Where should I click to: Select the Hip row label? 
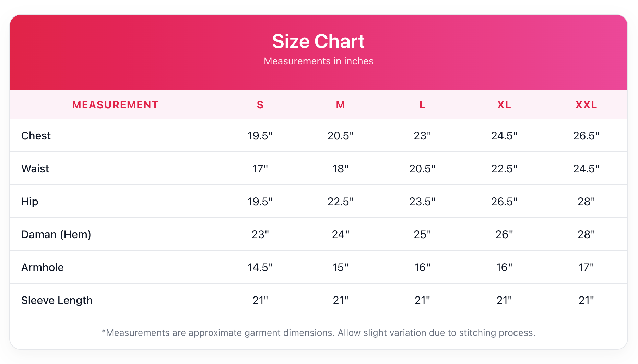(30, 202)
